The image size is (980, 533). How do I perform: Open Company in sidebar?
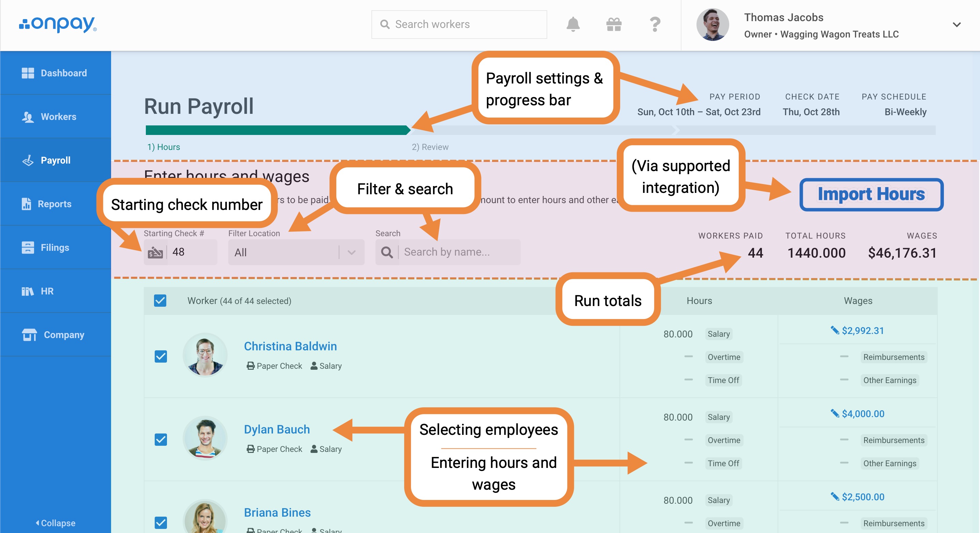pyautogui.click(x=56, y=335)
